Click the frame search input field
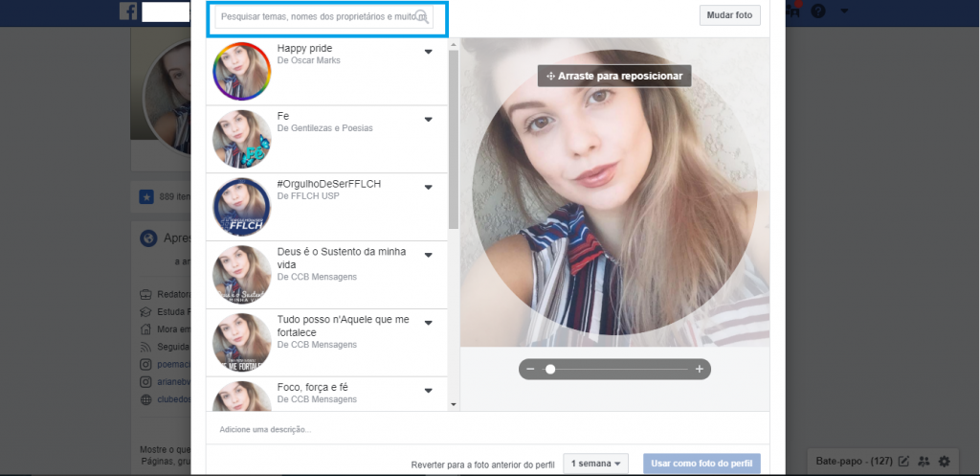 point(323,17)
